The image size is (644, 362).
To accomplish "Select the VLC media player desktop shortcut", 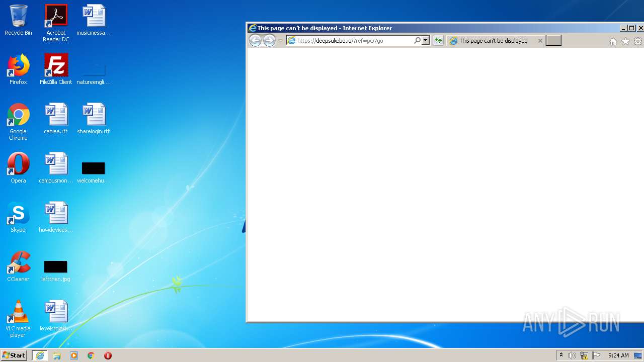I will [18, 319].
